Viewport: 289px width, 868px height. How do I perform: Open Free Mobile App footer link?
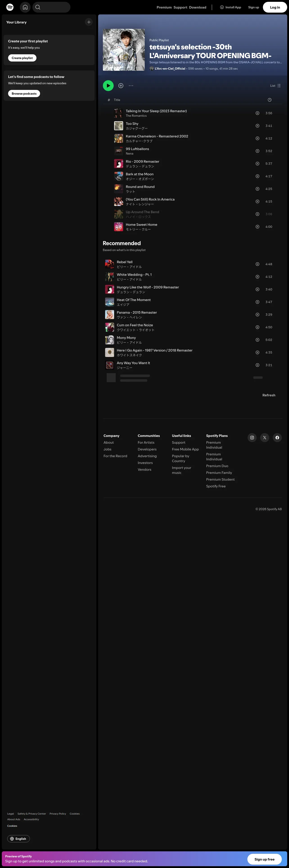[x=185, y=450]
